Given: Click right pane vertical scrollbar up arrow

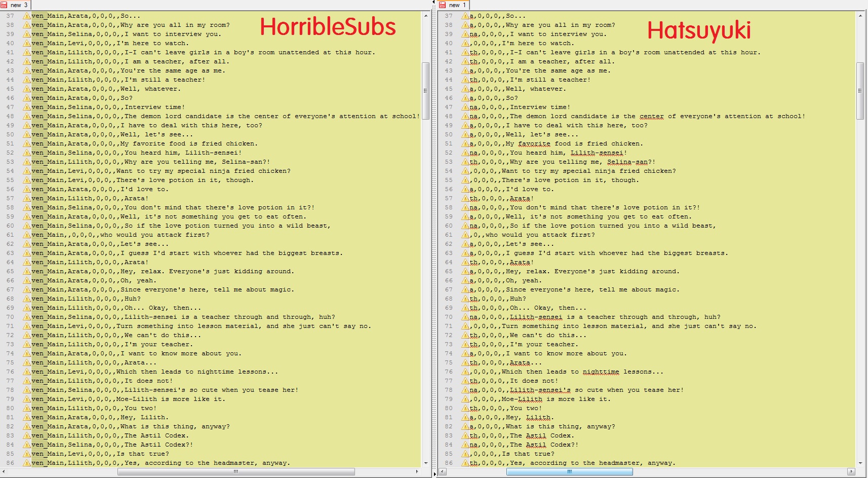Looking at the screenshot, I should click(860, 16).
